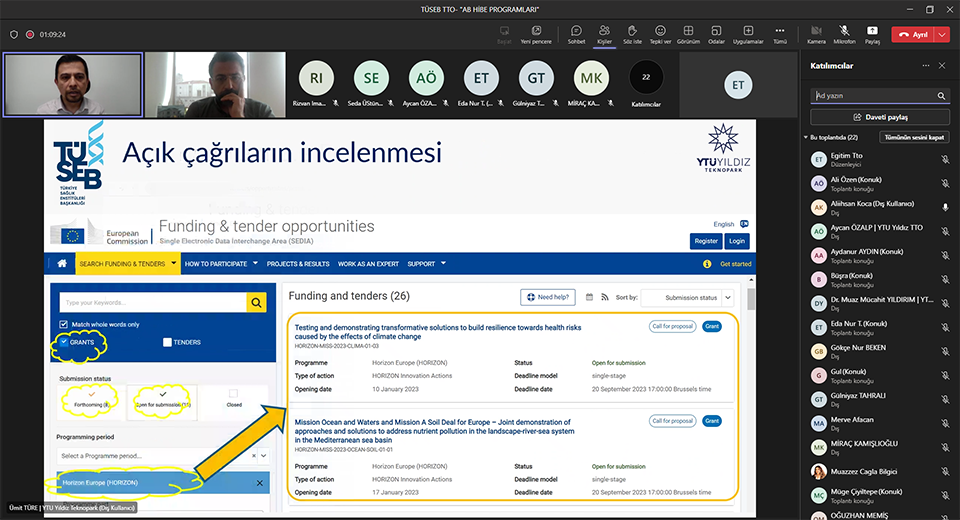Open the Görünüm view options
The image size is (960, 520).
(688, 33)
